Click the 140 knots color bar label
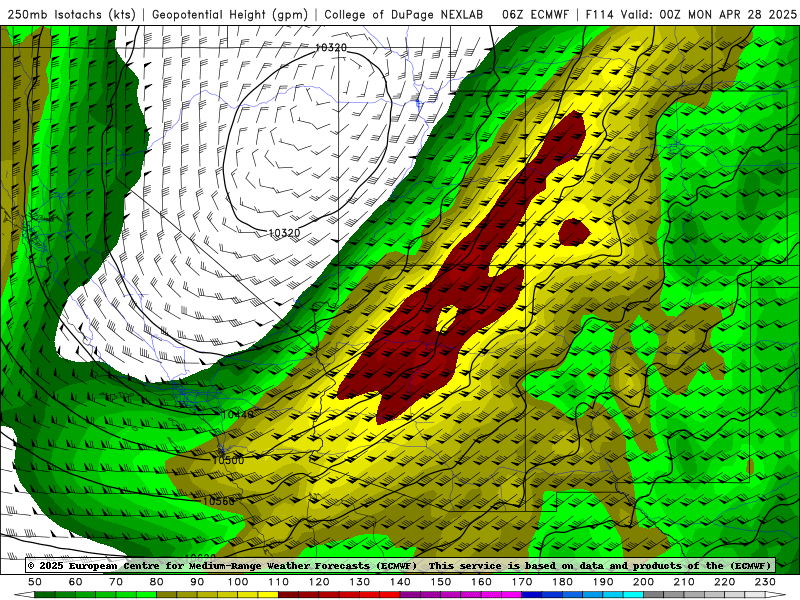 pos(400,582)
